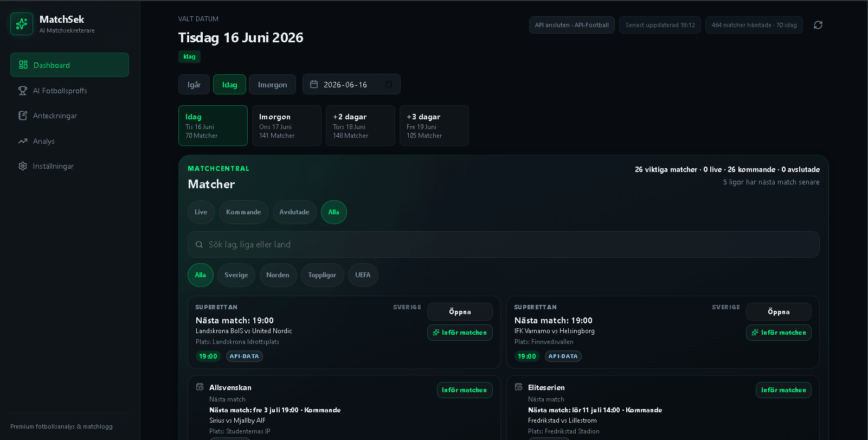Click the calendar icon in date field

tap(314, 84)
